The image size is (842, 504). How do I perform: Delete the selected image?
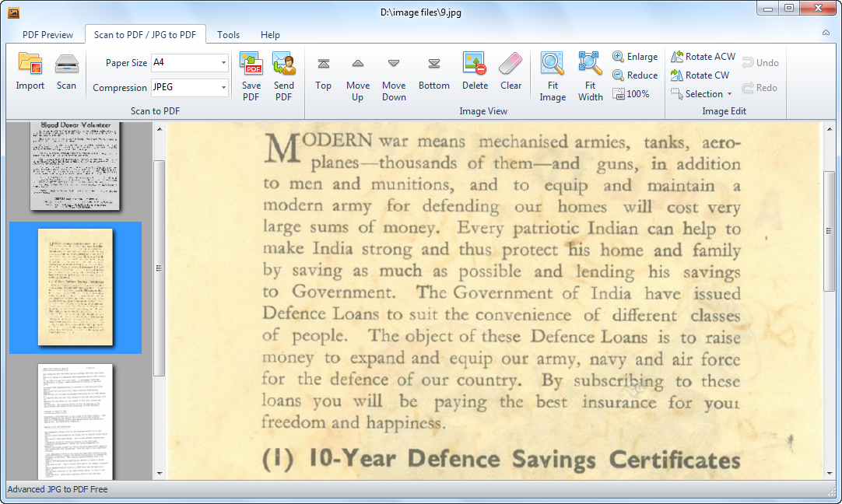pos(475,71)
